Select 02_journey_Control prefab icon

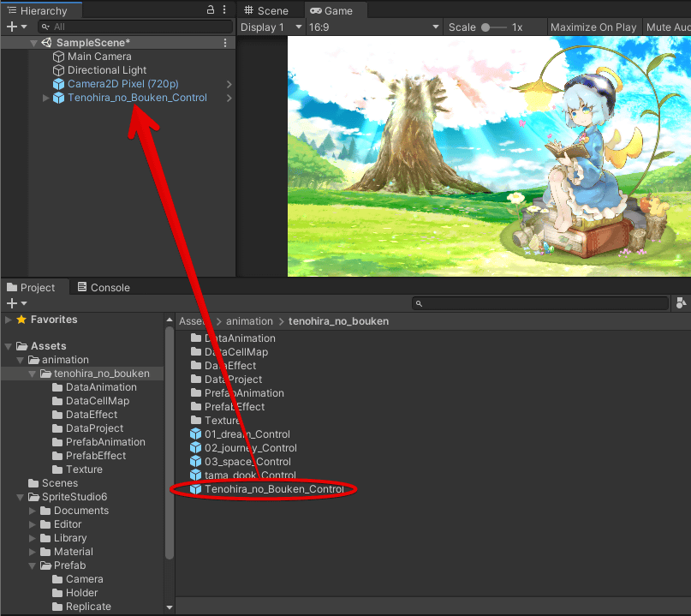pos(196,447)
